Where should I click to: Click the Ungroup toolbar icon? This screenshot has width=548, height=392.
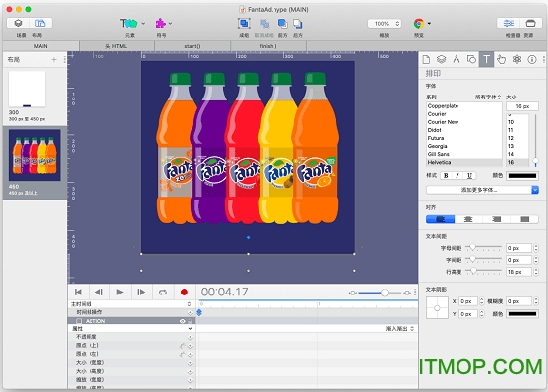click(x=264, y=24)
